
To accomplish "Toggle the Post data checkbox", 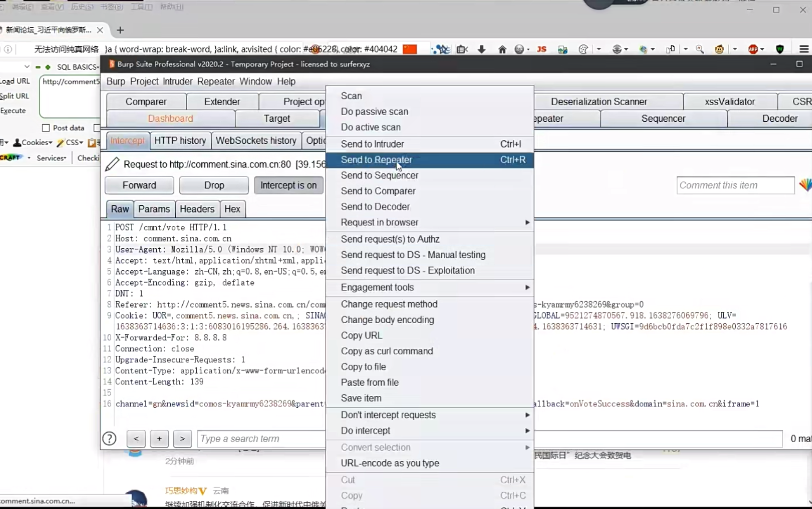I will pos(46,128).
